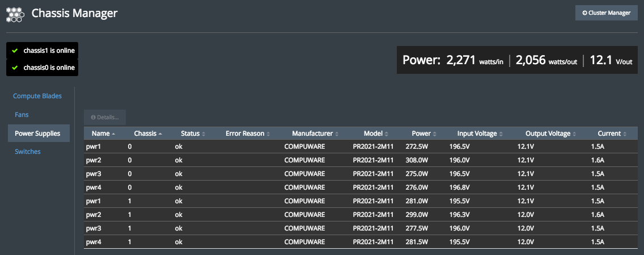Click the chassis1 online green checkmark
This screenshot has height=255, width=644.
point(15,51)
